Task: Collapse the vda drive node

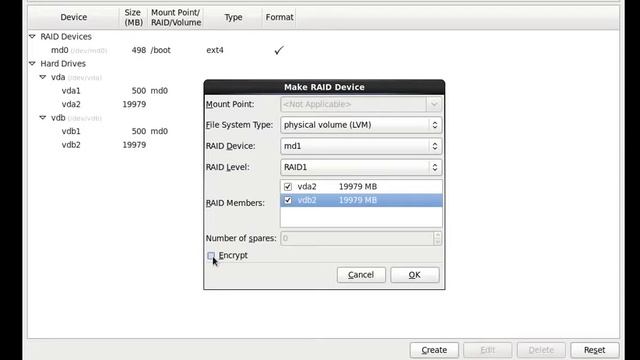Action: point(43,77)
